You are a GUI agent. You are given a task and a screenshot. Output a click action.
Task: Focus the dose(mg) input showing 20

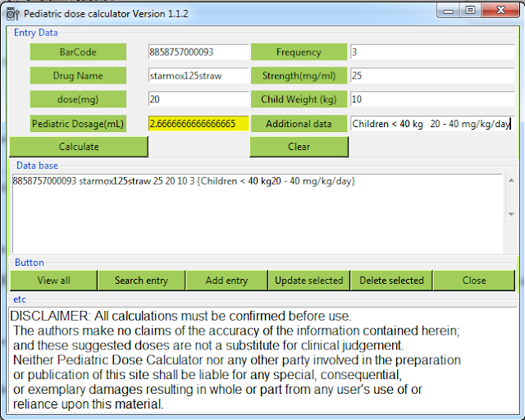[199, 99]
